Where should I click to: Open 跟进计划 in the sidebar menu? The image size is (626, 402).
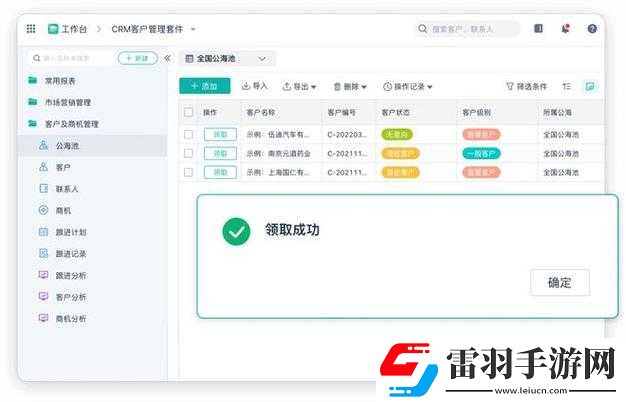pyautogui.click(x=71, y=232)
